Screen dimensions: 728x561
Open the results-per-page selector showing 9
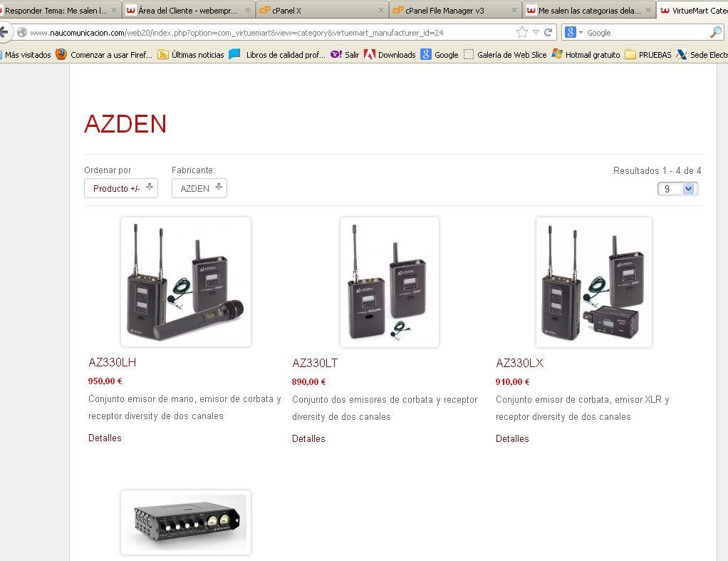(x=678, y=189)
